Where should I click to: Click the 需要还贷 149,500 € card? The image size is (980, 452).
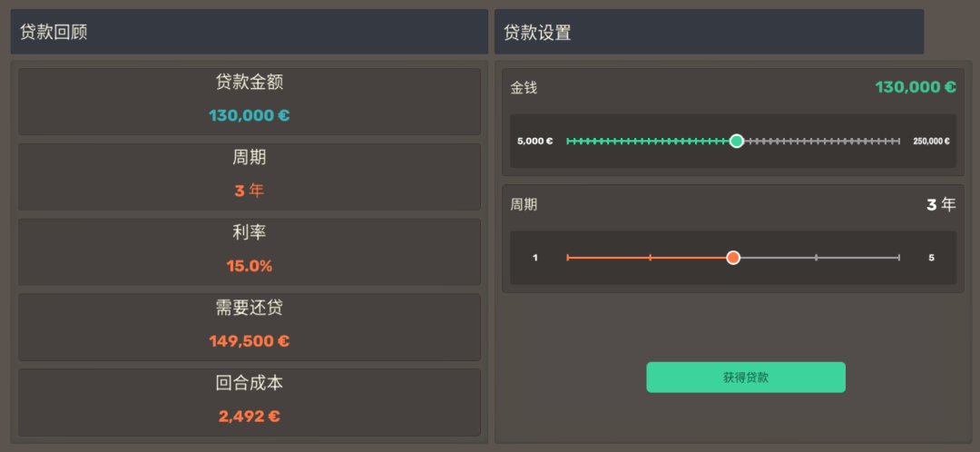[250, 327]
